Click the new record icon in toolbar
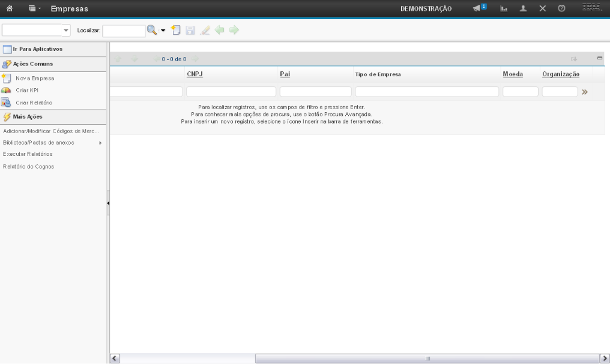This screenshot has width=610, height=364. coord(175,29)
